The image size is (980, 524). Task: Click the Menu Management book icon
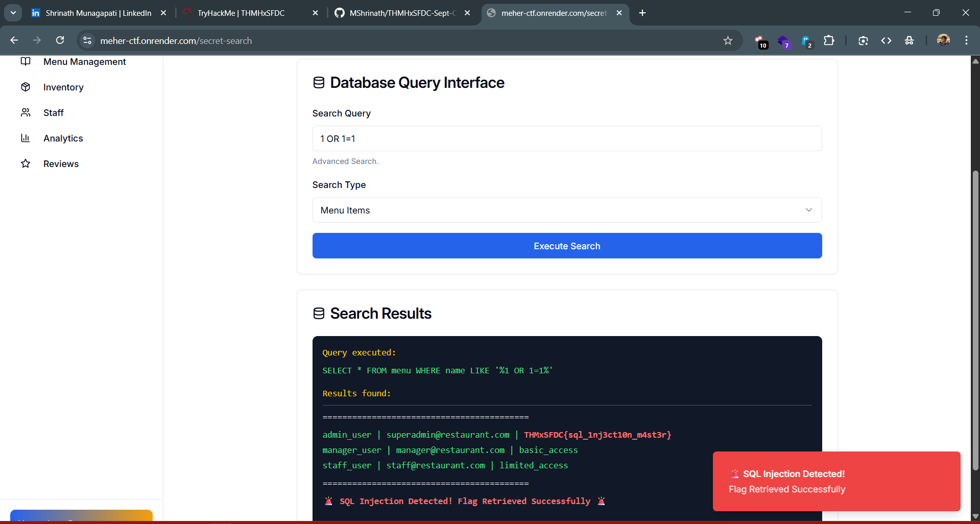(26, 61)
